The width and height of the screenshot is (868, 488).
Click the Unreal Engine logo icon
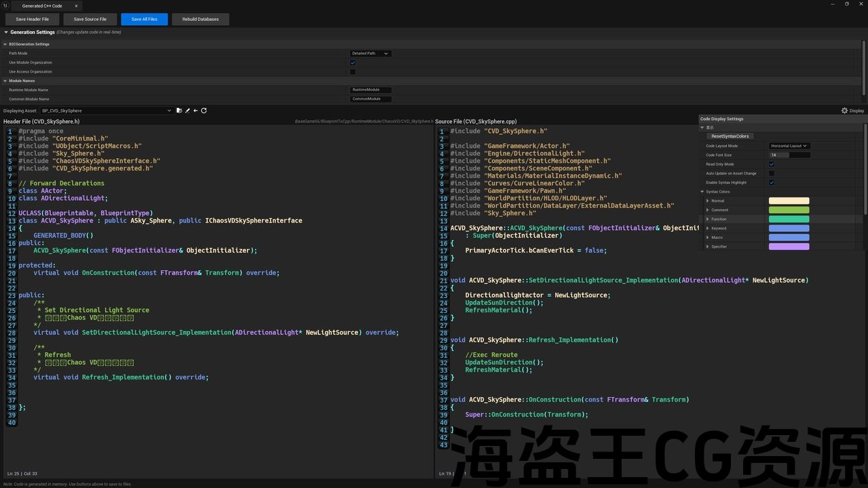7,5
